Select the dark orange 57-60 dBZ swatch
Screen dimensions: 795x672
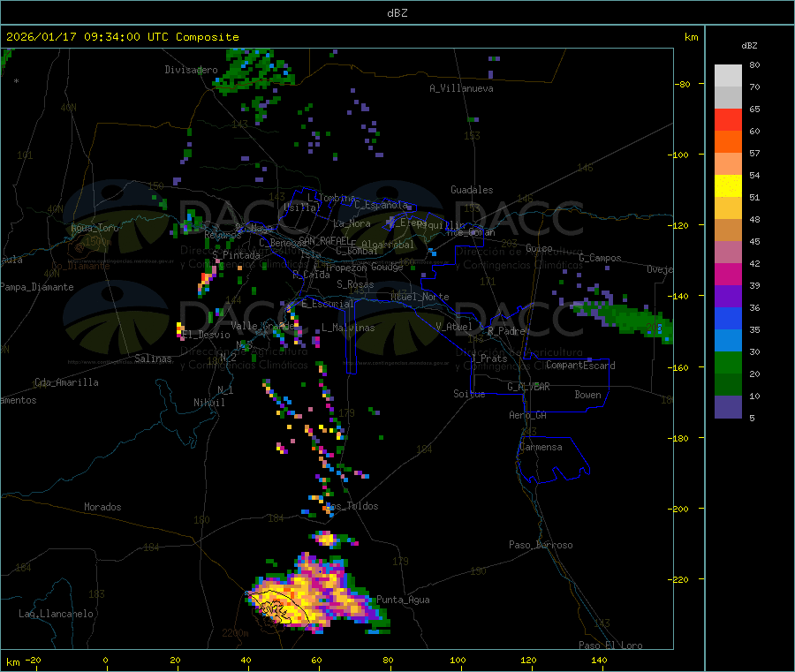pyautogui.click(x=728, y=142)
